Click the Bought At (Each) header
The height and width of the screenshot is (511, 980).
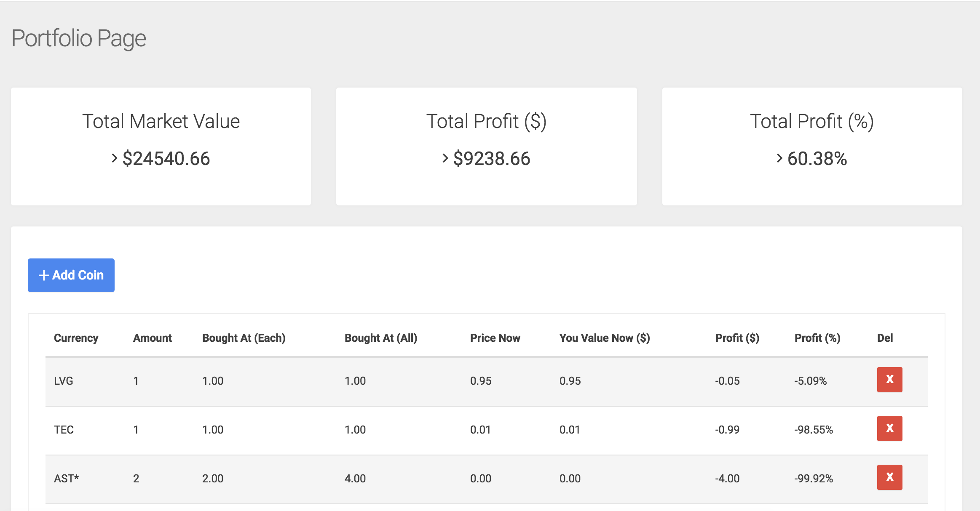244,338
